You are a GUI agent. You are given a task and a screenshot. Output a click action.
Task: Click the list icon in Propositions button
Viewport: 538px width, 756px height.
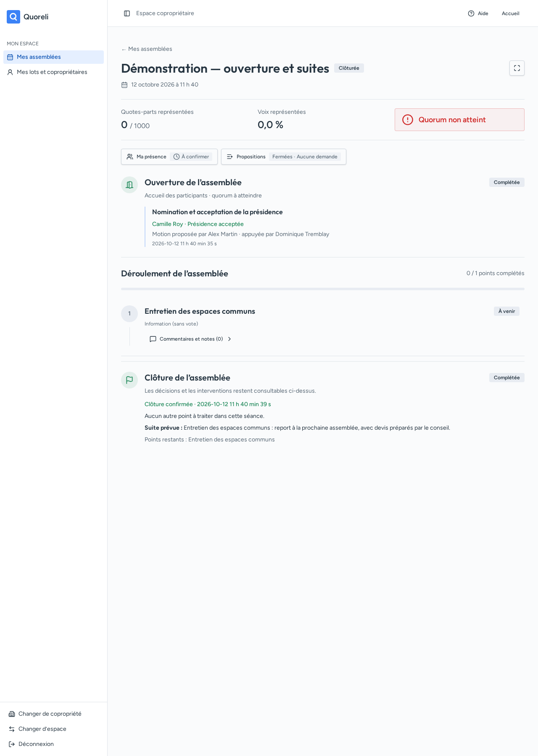230,157
